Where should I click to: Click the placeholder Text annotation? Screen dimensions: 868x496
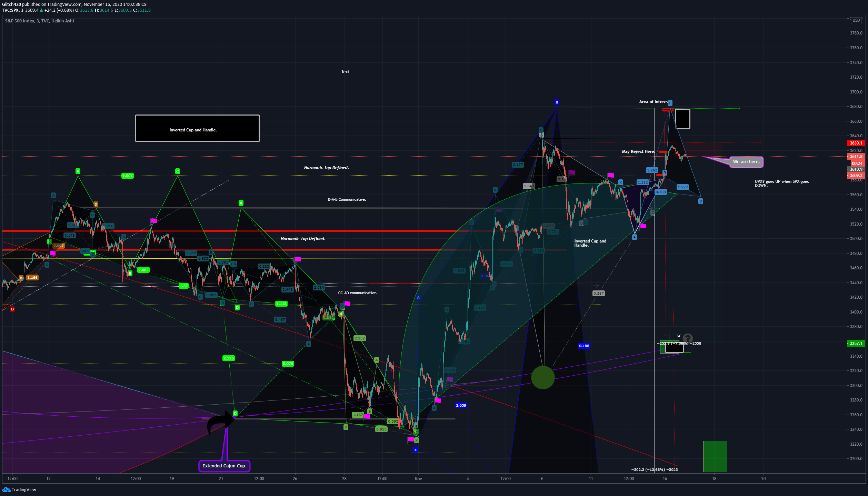click(345, 72)
